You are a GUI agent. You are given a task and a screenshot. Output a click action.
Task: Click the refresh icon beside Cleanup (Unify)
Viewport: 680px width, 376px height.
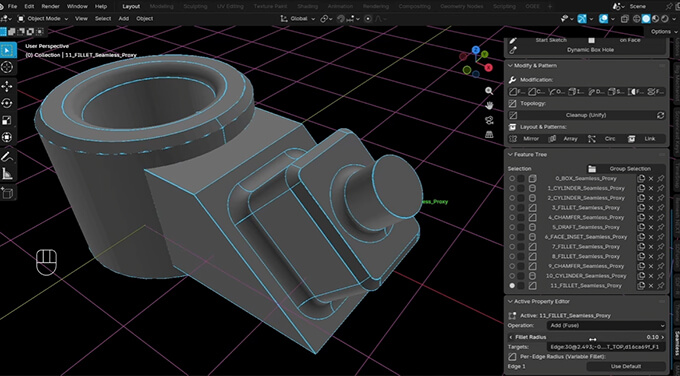660,115
